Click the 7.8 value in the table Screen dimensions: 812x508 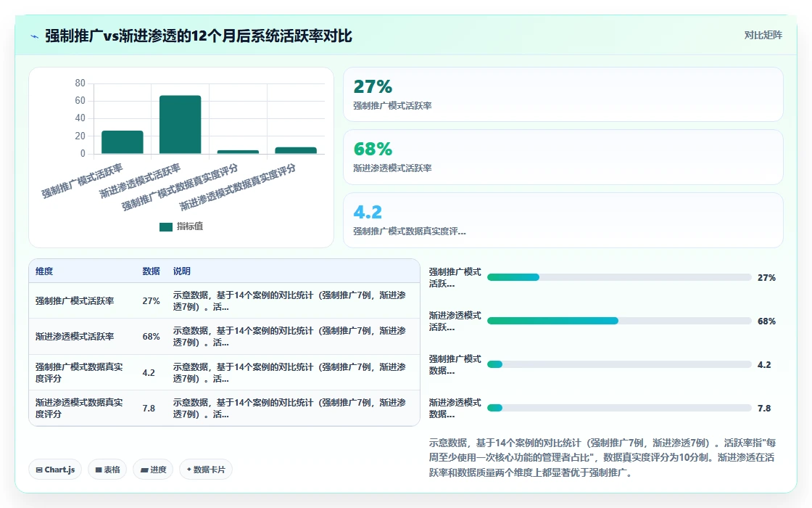[x=149, y=408]
